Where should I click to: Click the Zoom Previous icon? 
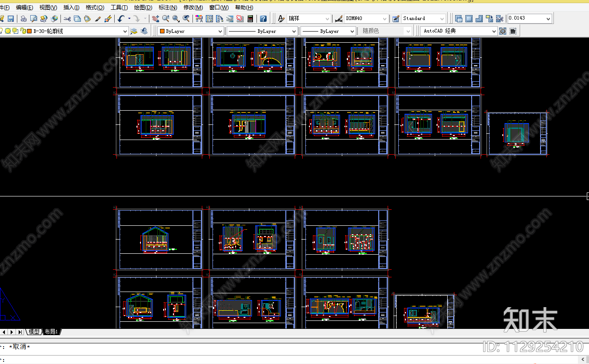click(x=186, y=19)
